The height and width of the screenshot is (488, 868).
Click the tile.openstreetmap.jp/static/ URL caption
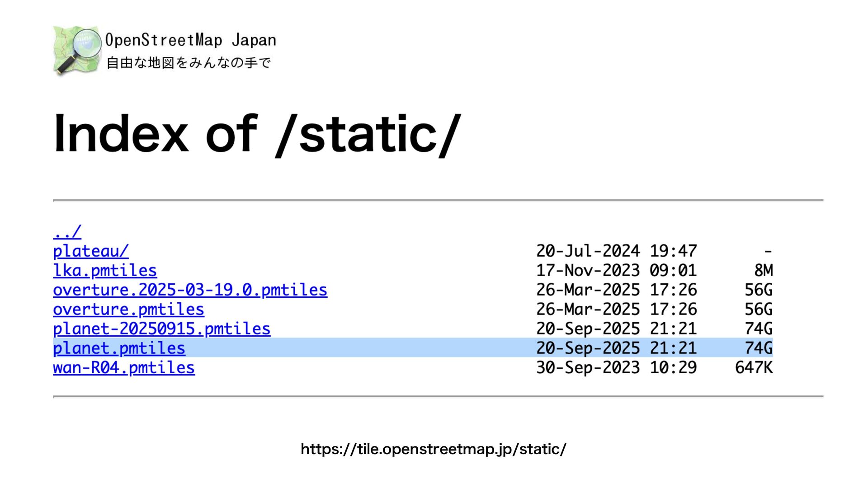(x=433, y=449)
